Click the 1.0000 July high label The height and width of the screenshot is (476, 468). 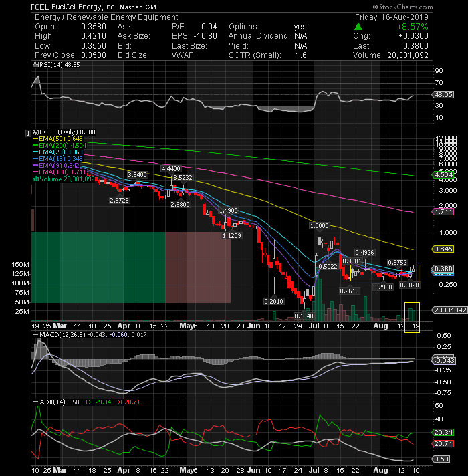point(319,225)
